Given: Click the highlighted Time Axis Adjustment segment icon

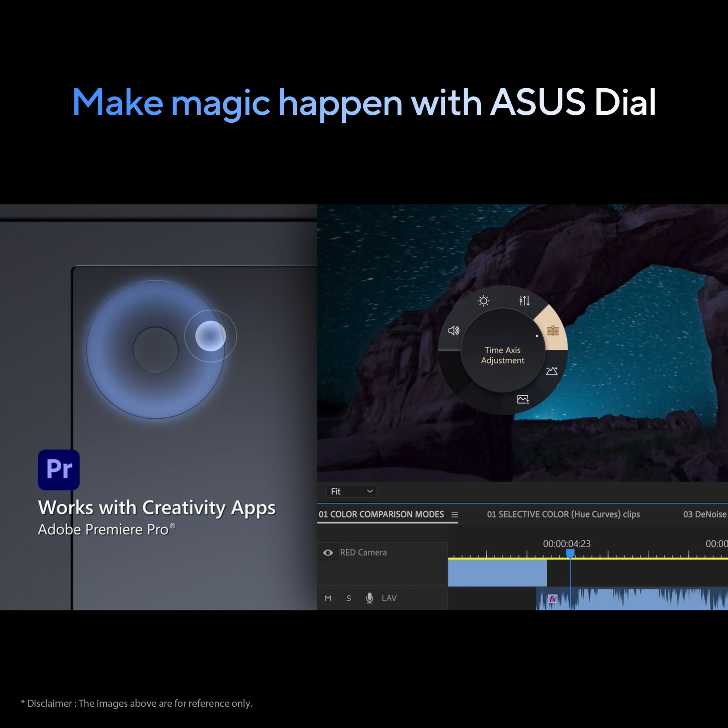Looking at the screenshot, I should [x=553, y=331].
